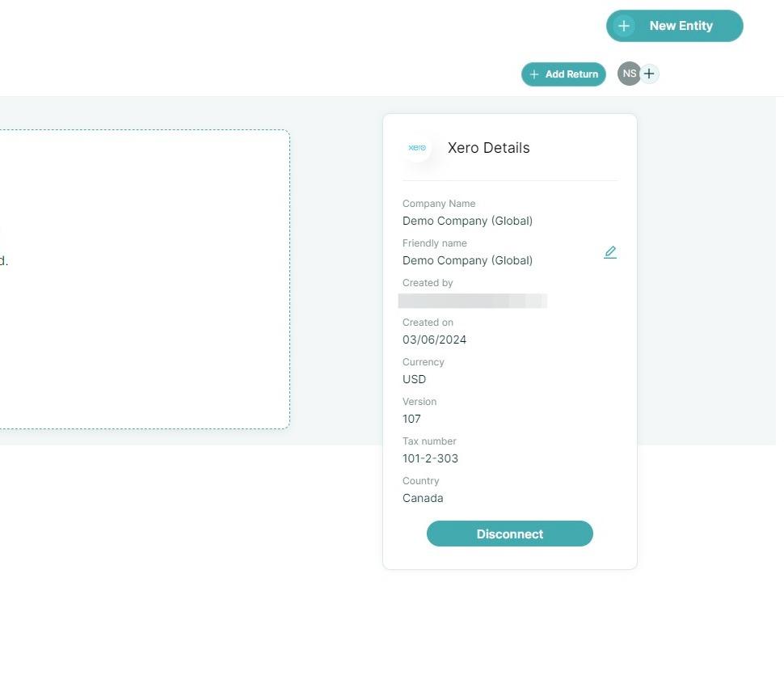Click the Friendly name label

(435, 243)
